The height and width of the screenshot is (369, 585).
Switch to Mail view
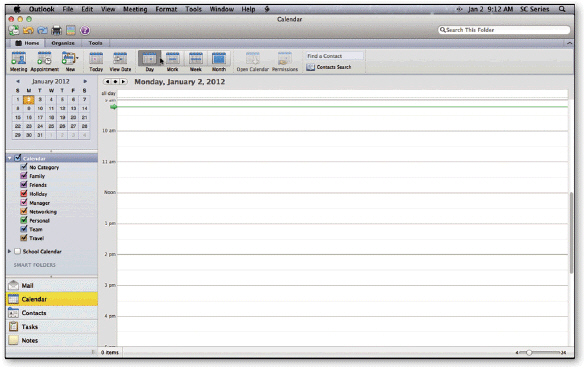(x=52, y=285)
